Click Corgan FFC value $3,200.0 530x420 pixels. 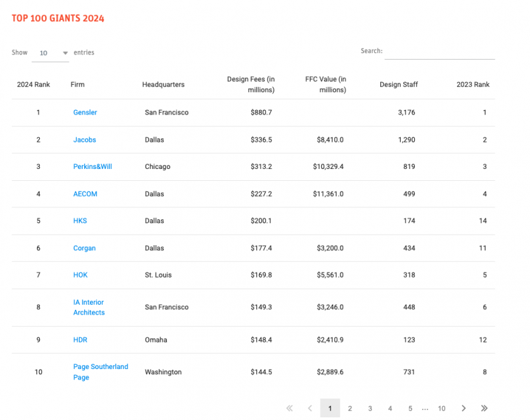[x=330, y=248]
